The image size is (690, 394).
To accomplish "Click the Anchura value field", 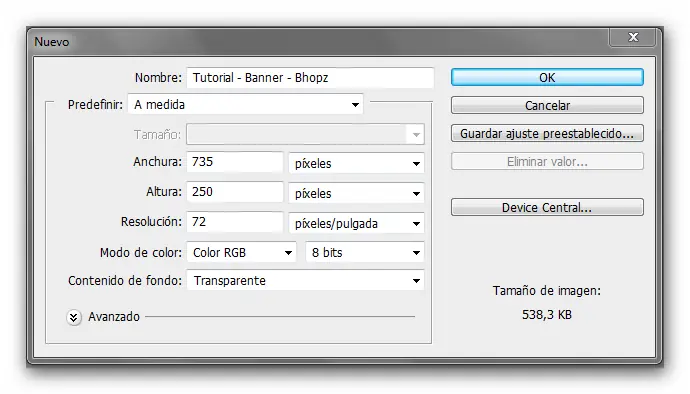I will click(x=235, y=162).
